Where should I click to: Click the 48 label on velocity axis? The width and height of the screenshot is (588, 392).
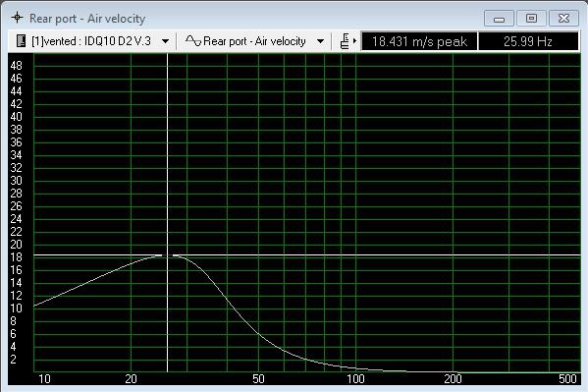tap(16, 66)
